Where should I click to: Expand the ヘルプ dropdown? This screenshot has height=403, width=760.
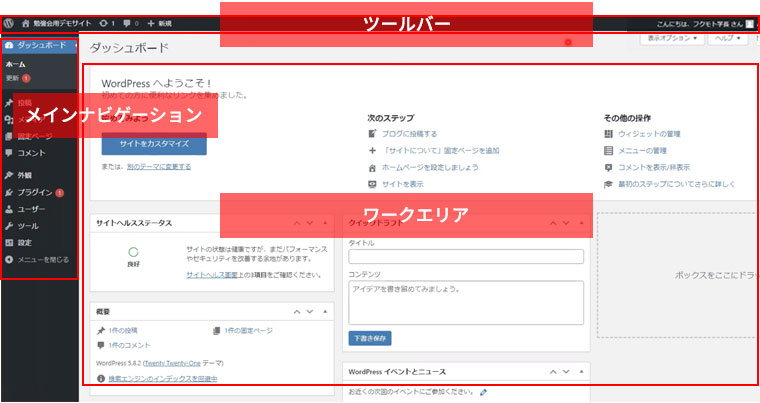pos(728,38)
